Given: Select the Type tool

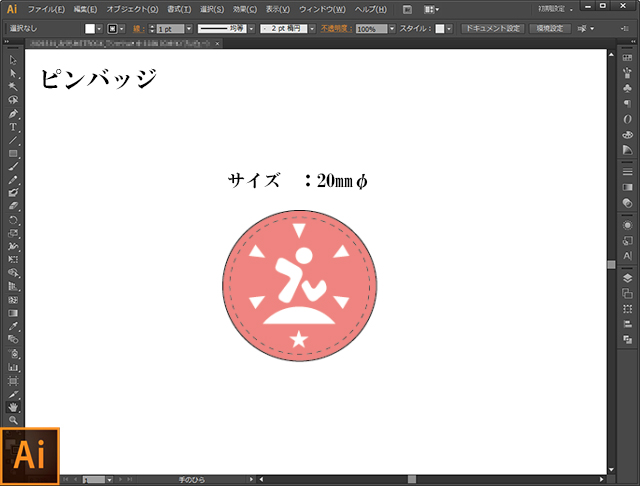Looking at the screenshot, I should (13, 127).
